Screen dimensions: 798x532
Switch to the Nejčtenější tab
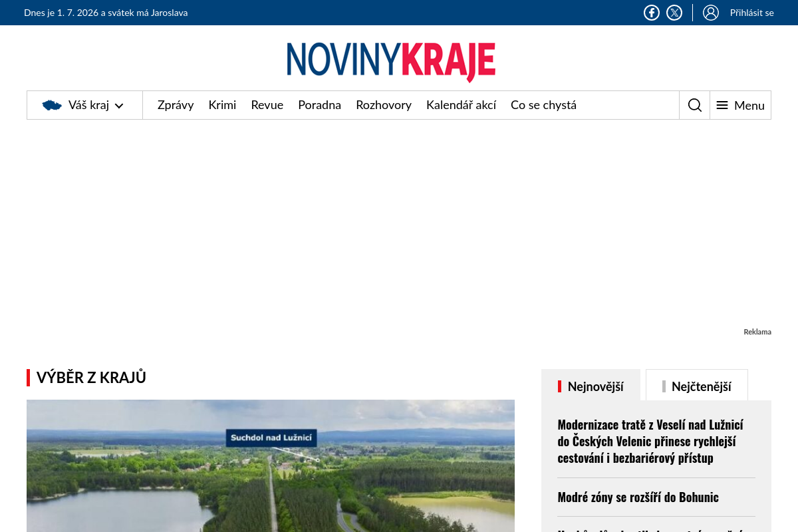pos(697,386)
